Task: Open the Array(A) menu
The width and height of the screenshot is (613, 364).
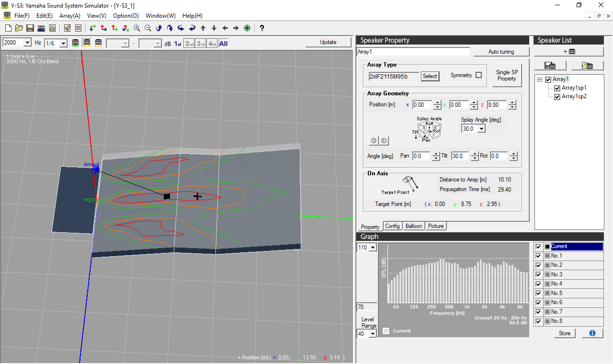Action: click(x=70, y=16)
